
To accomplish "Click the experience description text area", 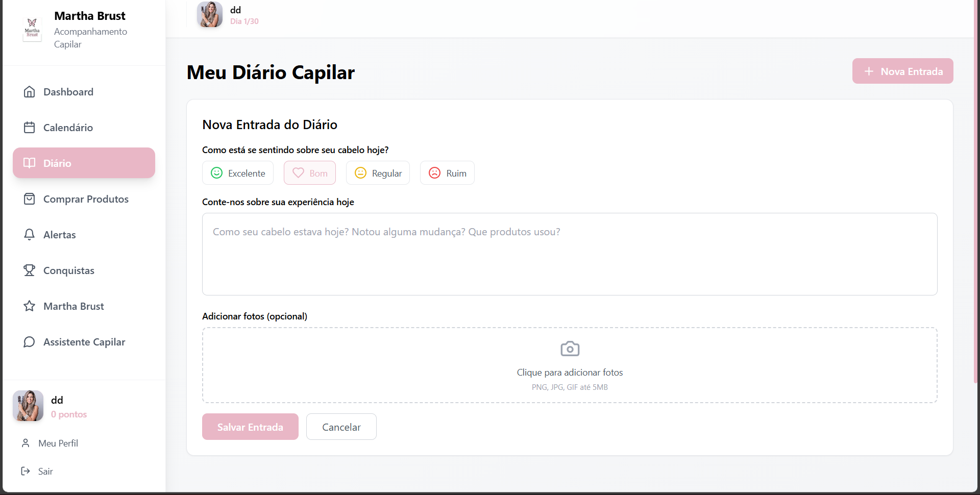I will [570, 254].
